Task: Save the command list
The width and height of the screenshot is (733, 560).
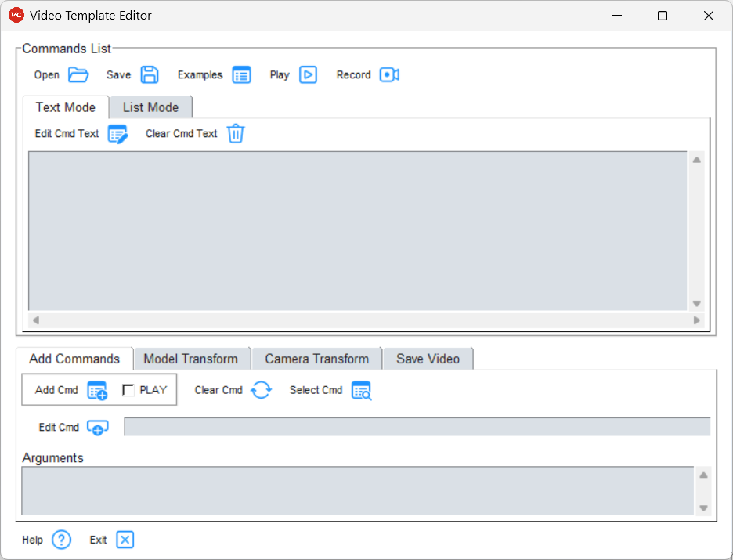Action: pos(150,74)
